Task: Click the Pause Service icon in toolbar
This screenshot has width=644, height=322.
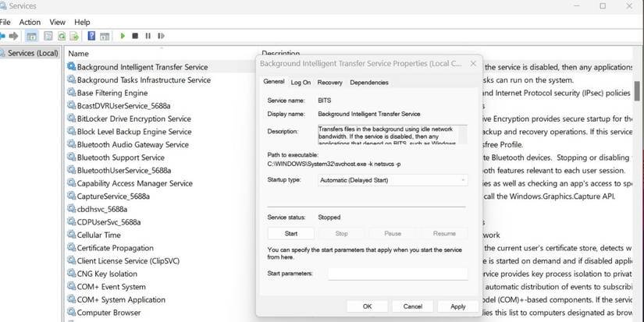Action: tap(148, 36)
